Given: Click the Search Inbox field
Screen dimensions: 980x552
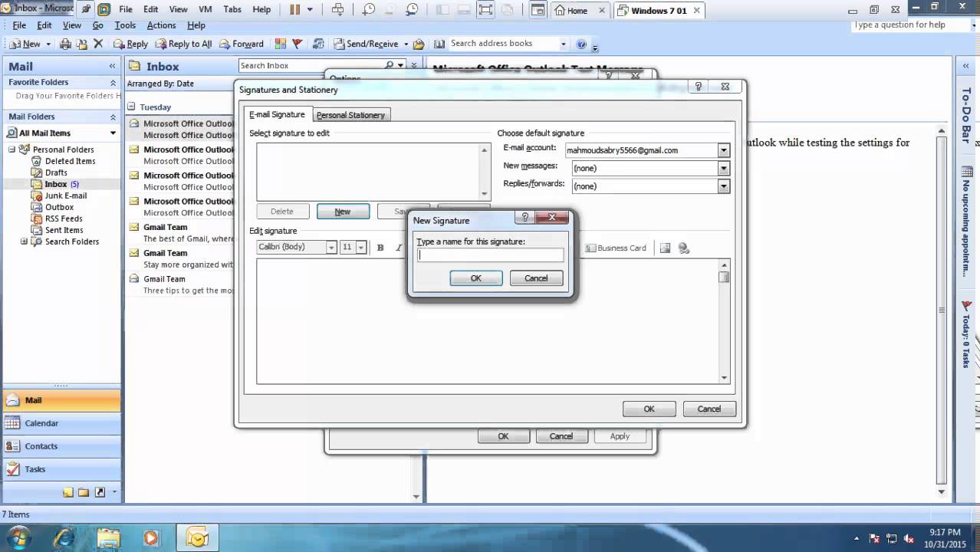Looking at the screenshot, I should (311, 65).
